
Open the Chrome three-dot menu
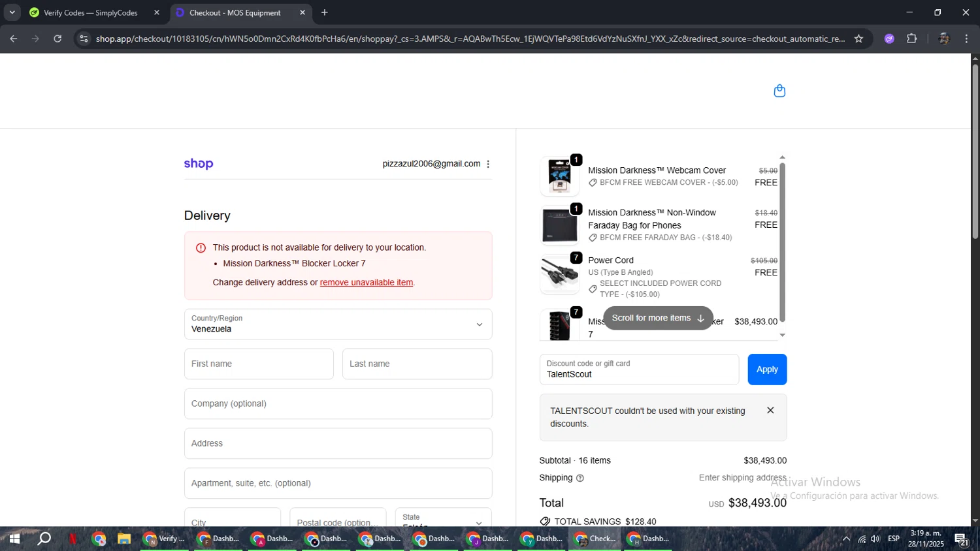[x=966, y=39]
